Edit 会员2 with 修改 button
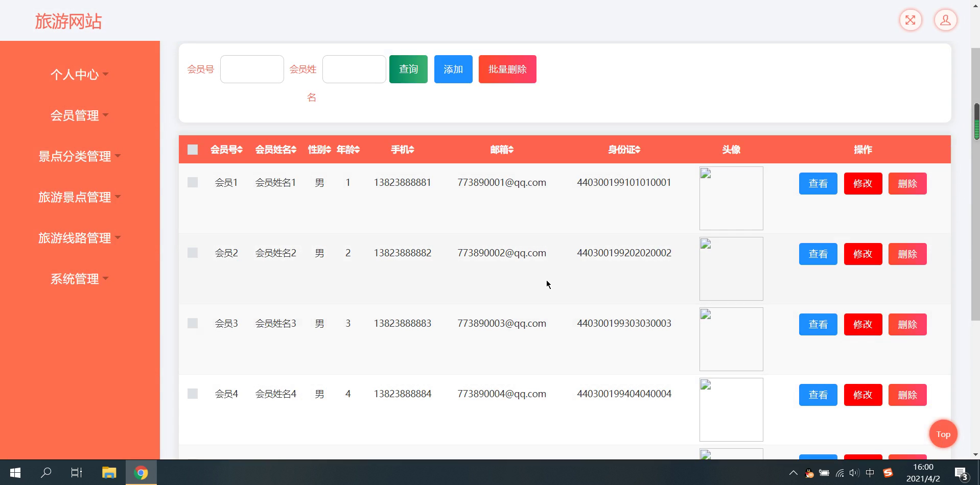This screenshot has width=980, height=485. tap(863, 254)
